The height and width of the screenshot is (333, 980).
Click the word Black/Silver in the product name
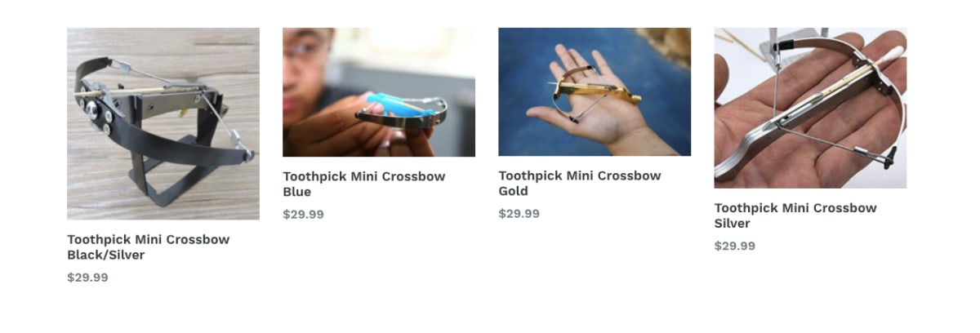coord(106,255)
